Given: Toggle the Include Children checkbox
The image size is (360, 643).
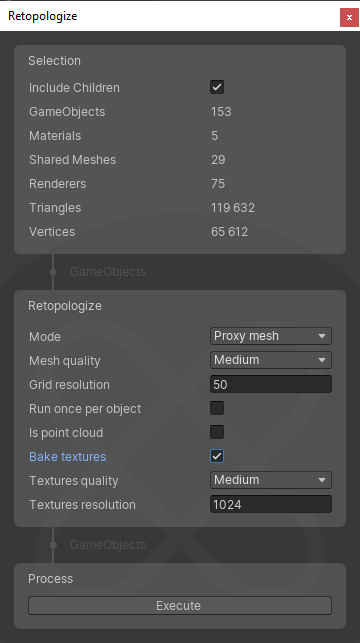Looking at the screenshot, I should point(217,87).
